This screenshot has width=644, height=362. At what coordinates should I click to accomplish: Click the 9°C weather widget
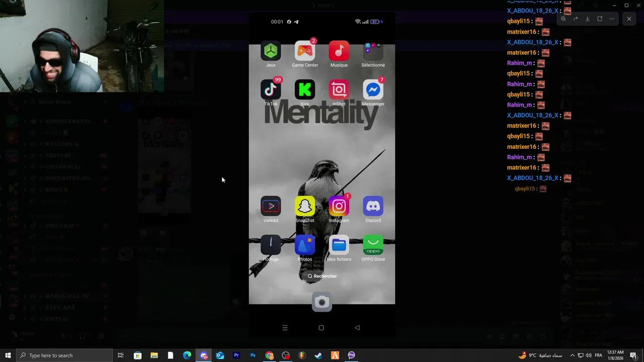tap(540, 355)
